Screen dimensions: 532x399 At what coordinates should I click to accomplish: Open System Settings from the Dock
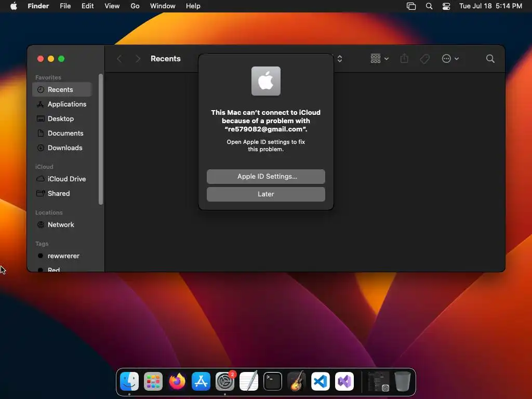(x=224, y=381)
